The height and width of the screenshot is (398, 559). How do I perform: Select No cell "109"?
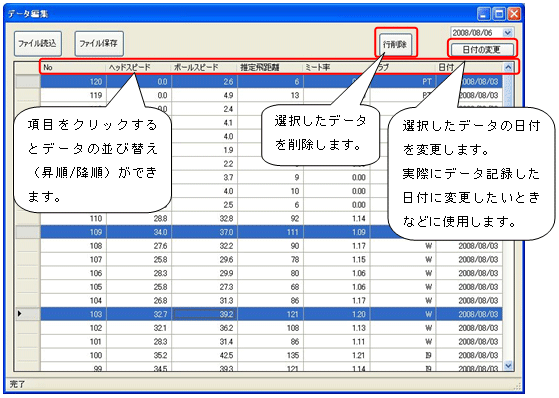[x=73, y=232]
